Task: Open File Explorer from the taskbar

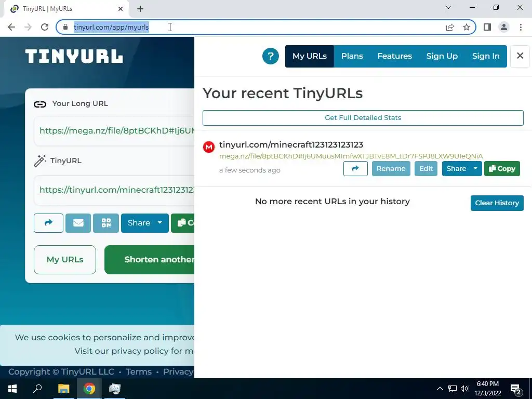Action: point(63,389)
